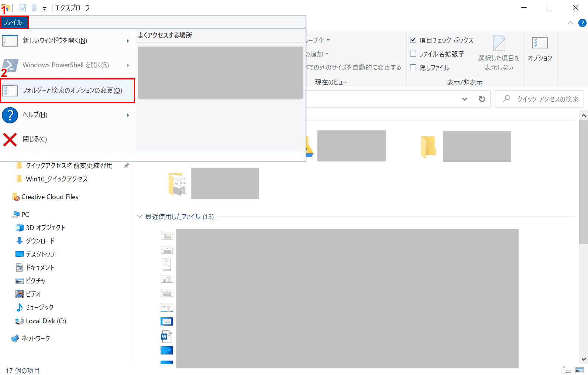Image resolution: width=588 pixels, height=375 pixels.
Task: Open ピクチャ in sidebar
Action: tap(36, 281)
